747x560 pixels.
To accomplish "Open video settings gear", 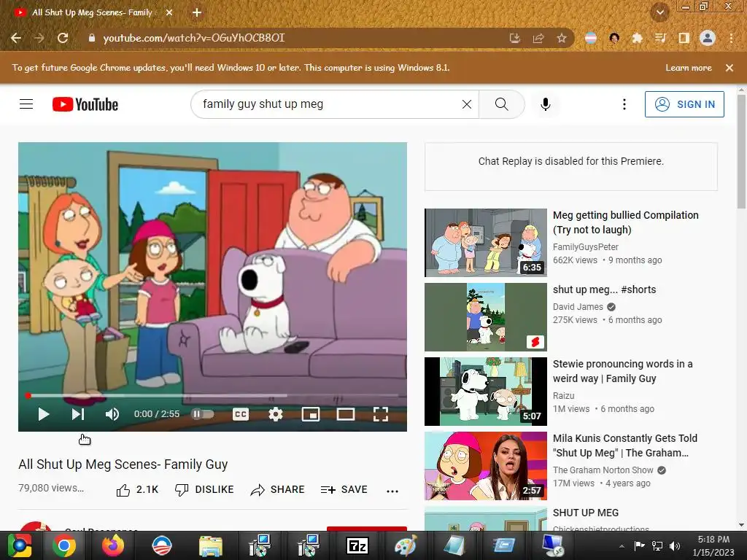I will 275,414.
